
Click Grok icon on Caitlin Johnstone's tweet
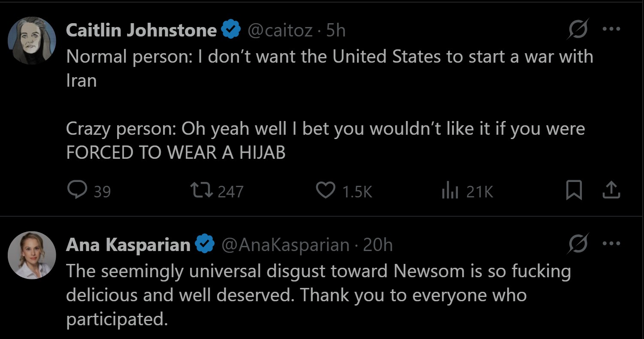coord(577,30)
